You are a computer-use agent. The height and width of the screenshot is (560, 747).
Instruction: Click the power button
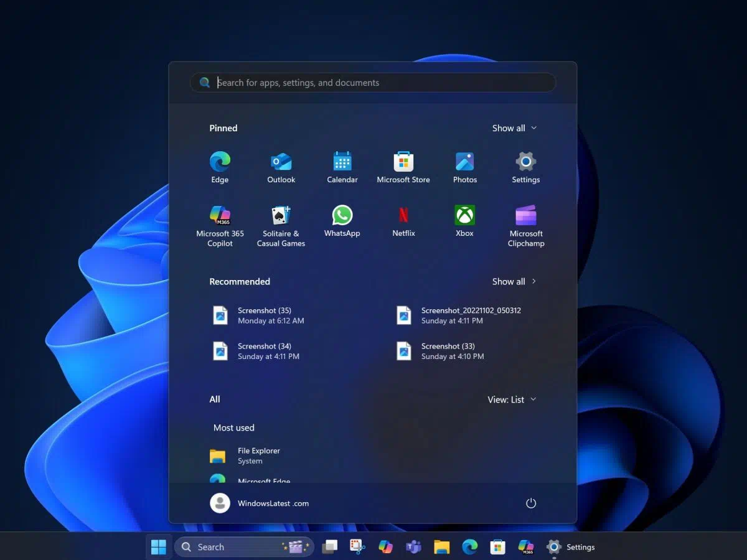pyautogui.click(x=531, y=503)
